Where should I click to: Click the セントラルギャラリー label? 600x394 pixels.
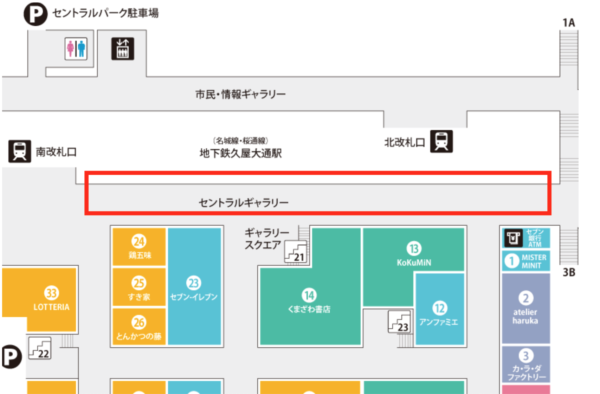click(x=243, y=202)
